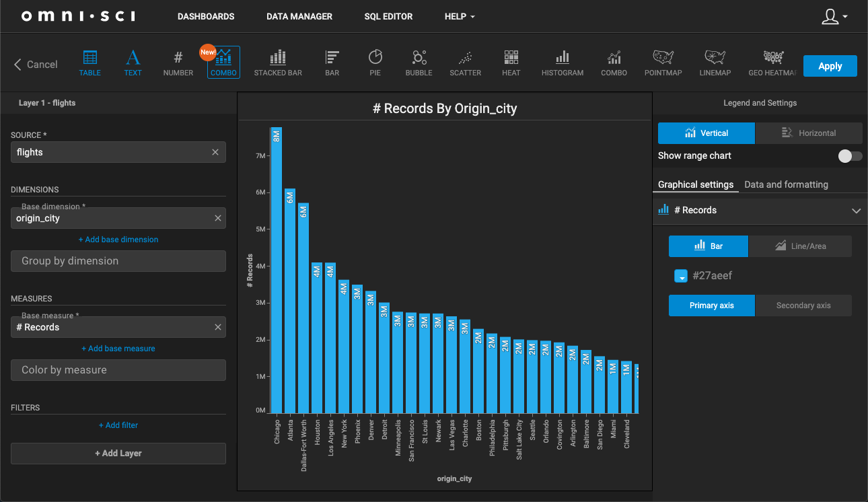
Task: Select the Layer 1 - flights tab
Action: pos(47,103)
